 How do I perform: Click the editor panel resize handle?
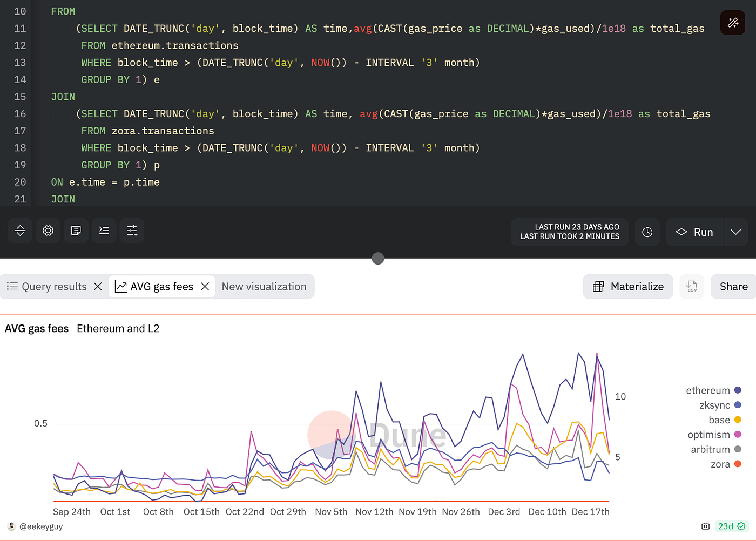[x=378, y=259]
